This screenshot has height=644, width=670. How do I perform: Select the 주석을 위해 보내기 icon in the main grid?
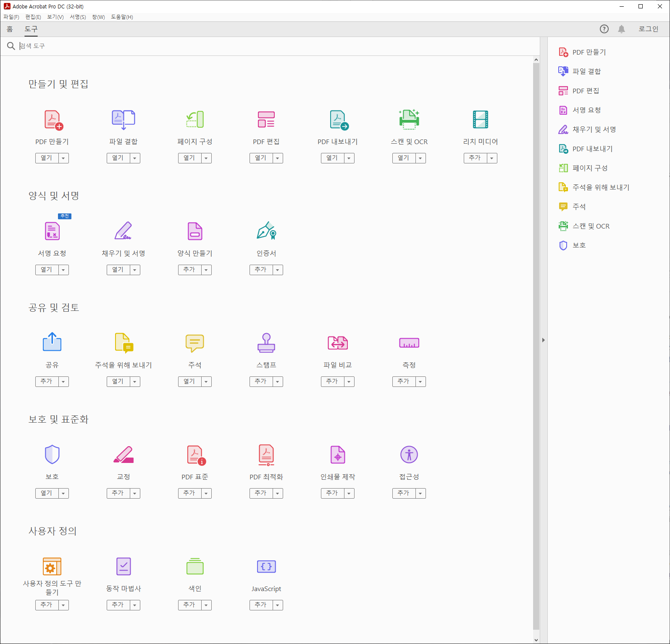pos(124,342)
